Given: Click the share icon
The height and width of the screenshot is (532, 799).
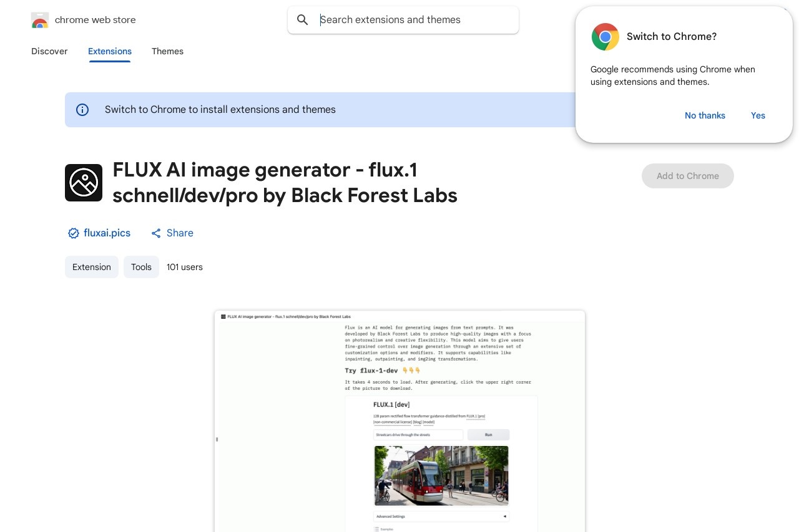Looking at the screenshot, I should (156, 233).
